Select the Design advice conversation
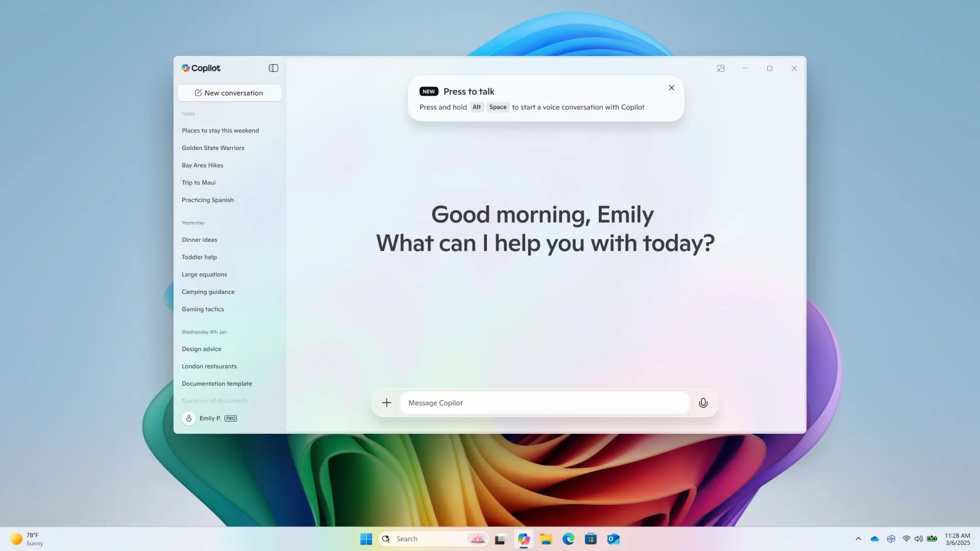 (201, 349)
